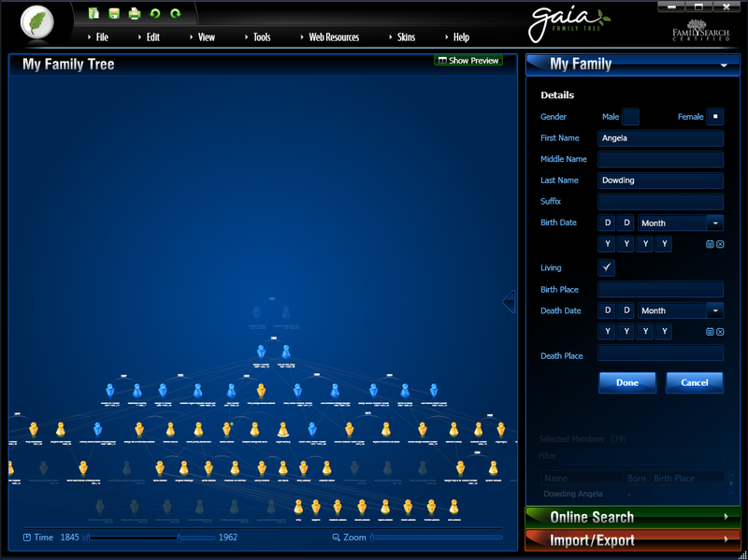Click the 'Born' column header
Image resolution: width=748 pixels, height=560 pixels.
tap(637, 478)
